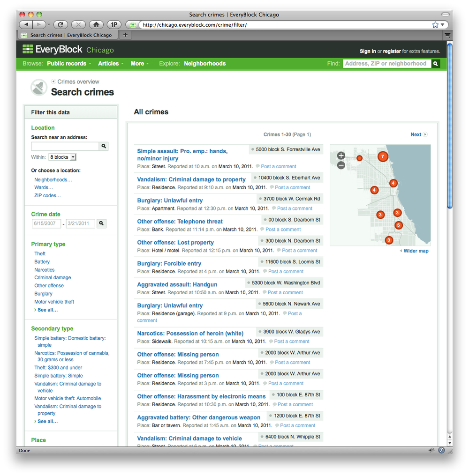Expand See all under Secondary type
This screenshot has width=469, height=476.
click(x=47, y=421)
